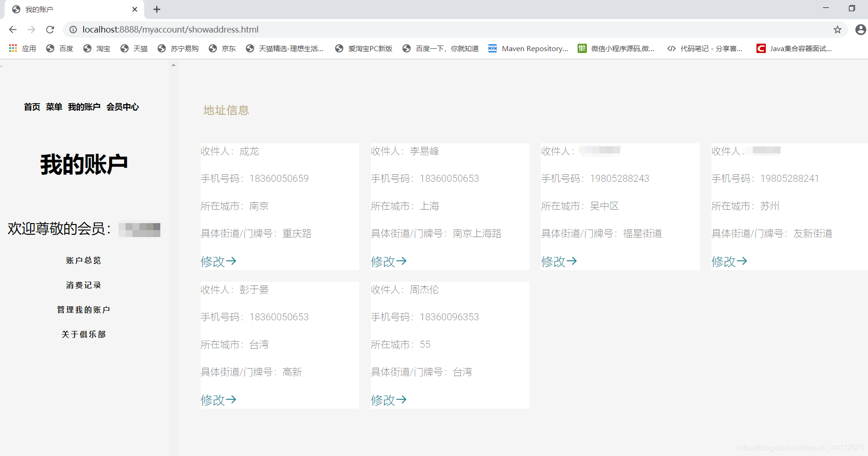Click 修改 on 李易峰's address card
The height and width of the screenshot is (456, 868).
pos(388,262)
